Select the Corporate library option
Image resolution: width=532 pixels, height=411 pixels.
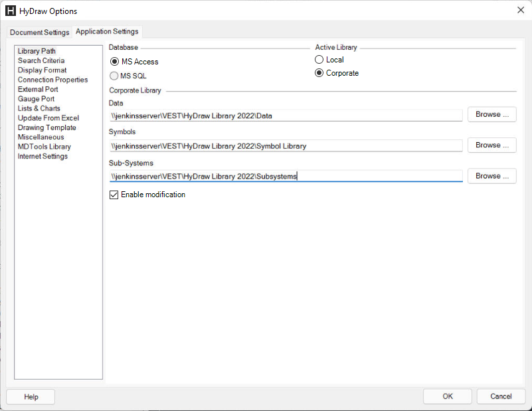[x=319, y=73]
